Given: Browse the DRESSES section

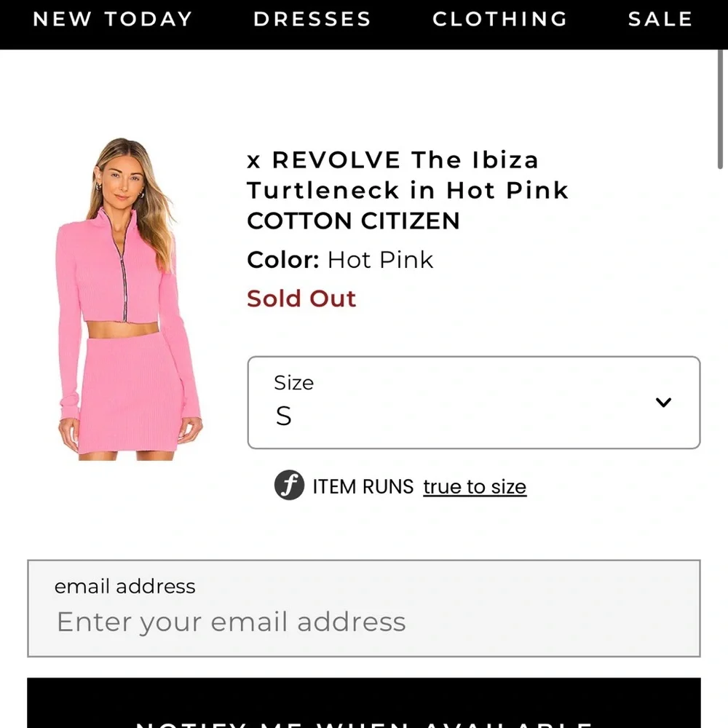Looking at the screenshot, I should 312,20.
